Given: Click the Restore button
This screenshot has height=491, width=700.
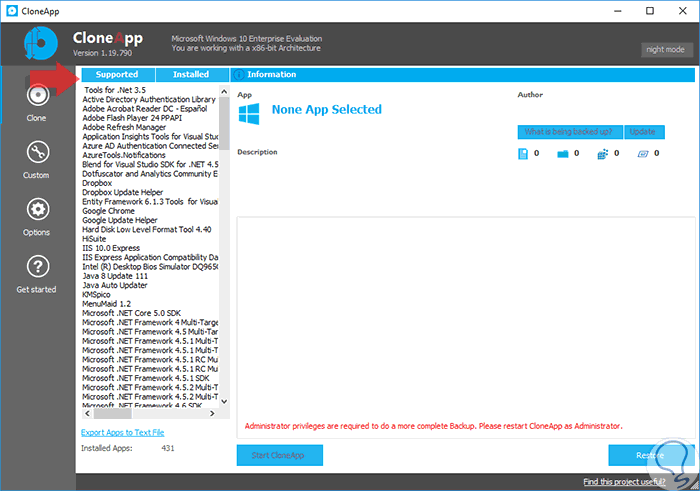Looking at the screenshot, I should click(651, 455).
